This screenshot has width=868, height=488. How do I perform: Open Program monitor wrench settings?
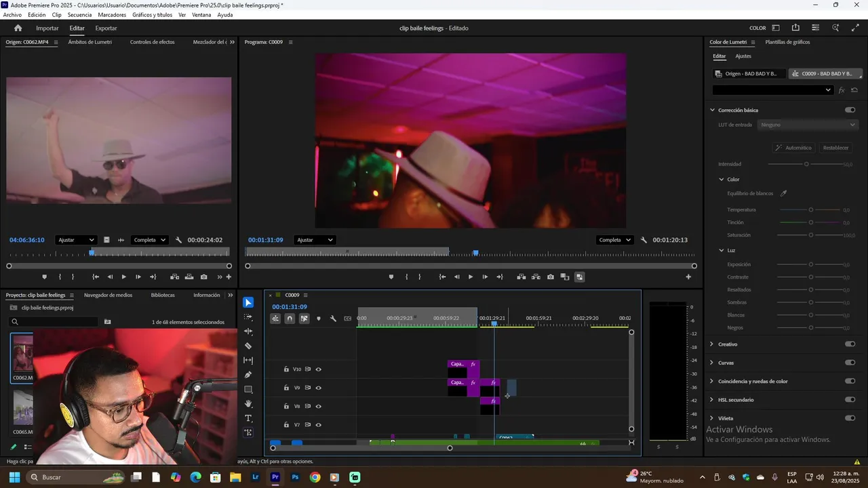[x=644, y=240]
